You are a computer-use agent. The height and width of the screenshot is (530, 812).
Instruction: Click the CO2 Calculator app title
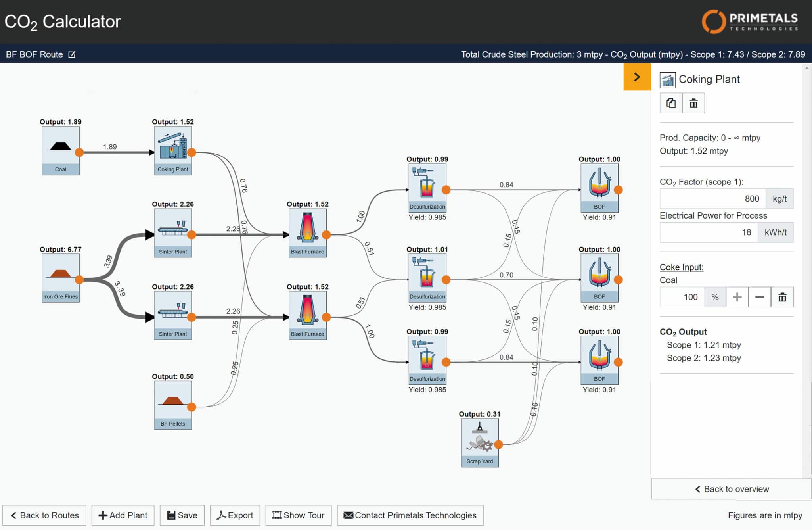(63, 22)
